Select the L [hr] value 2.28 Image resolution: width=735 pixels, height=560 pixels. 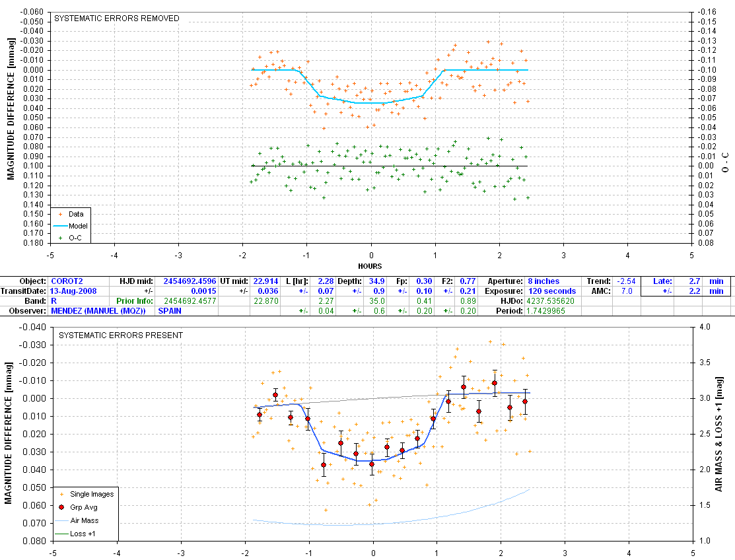pos(326,281)
